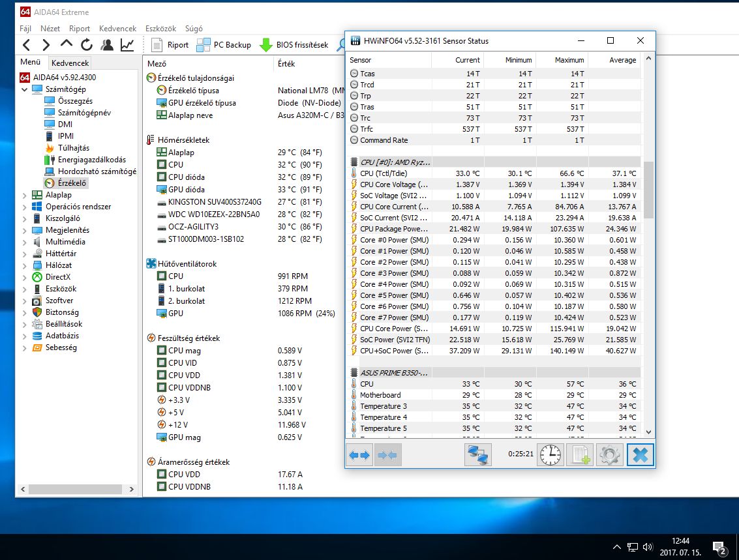Open the Riport menu in the menu bar
The image size is (739, 560).
coord(79,29)
